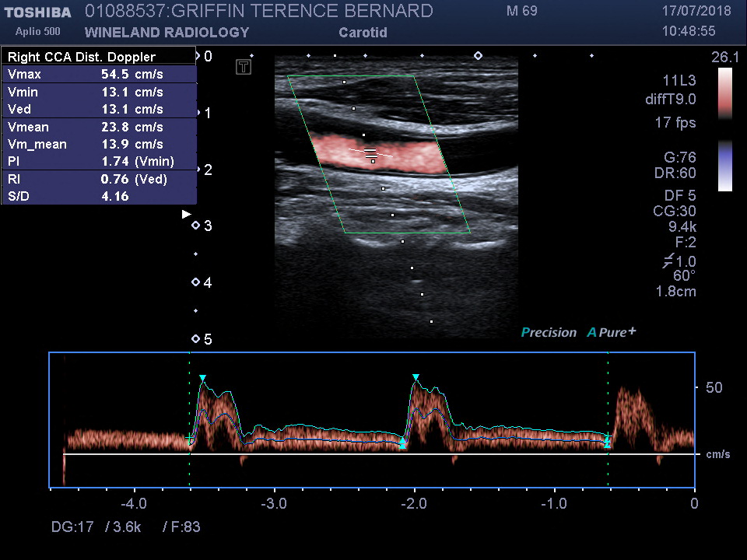Select the second systolic peak marker near -2.0
Viewport: 747px width, 560px height.
416,377
